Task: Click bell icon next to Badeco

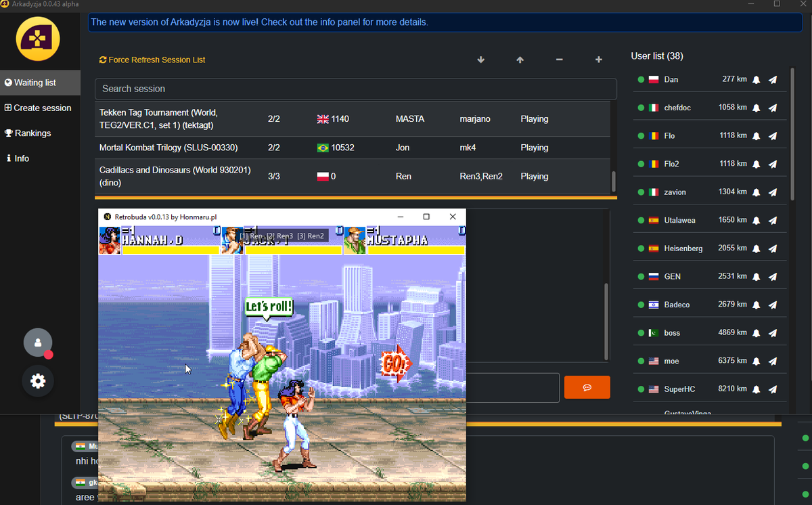Action: point(757,305)
